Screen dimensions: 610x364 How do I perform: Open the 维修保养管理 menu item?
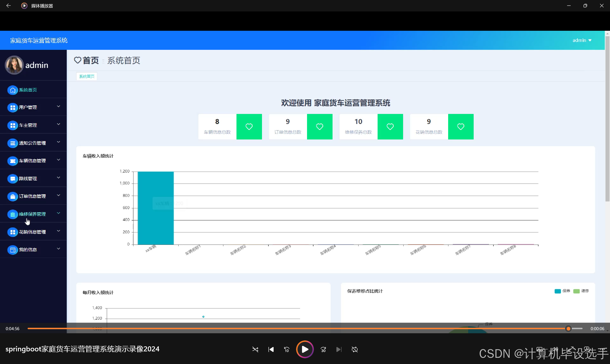[32, 214]
